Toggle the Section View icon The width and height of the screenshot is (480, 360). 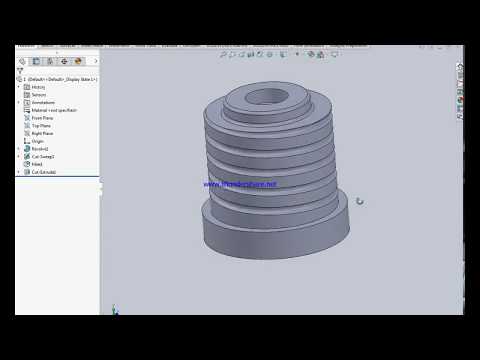251,54
